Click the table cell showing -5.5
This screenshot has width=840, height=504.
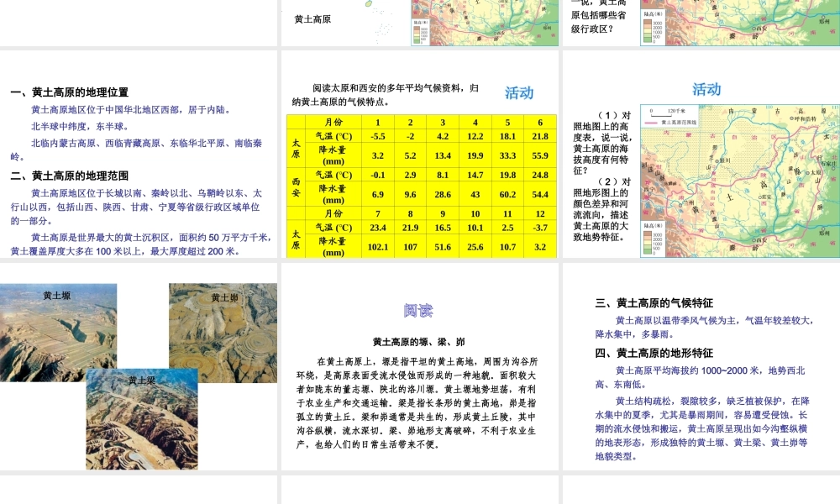378,136
